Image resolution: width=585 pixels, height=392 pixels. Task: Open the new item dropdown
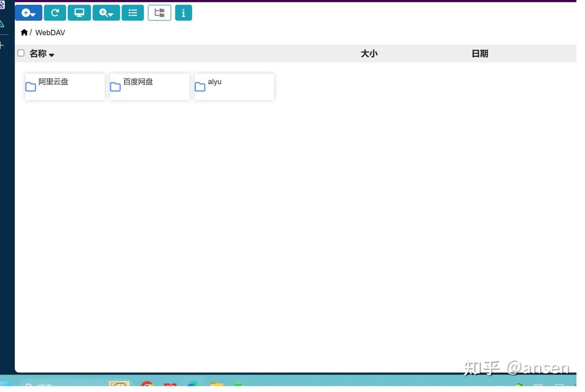[28, 13]
